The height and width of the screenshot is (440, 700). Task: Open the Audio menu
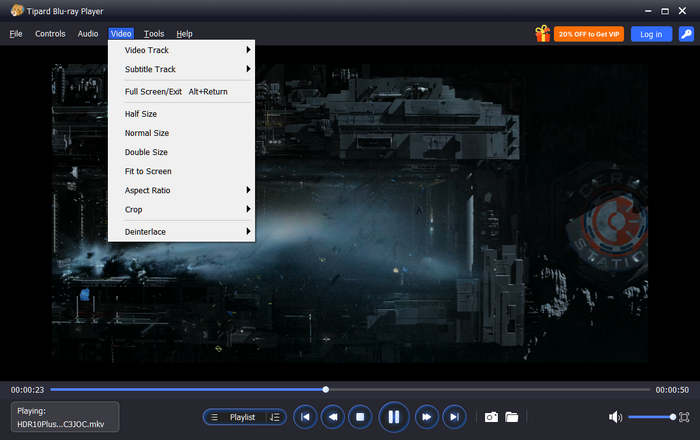(x=88, y=34)
